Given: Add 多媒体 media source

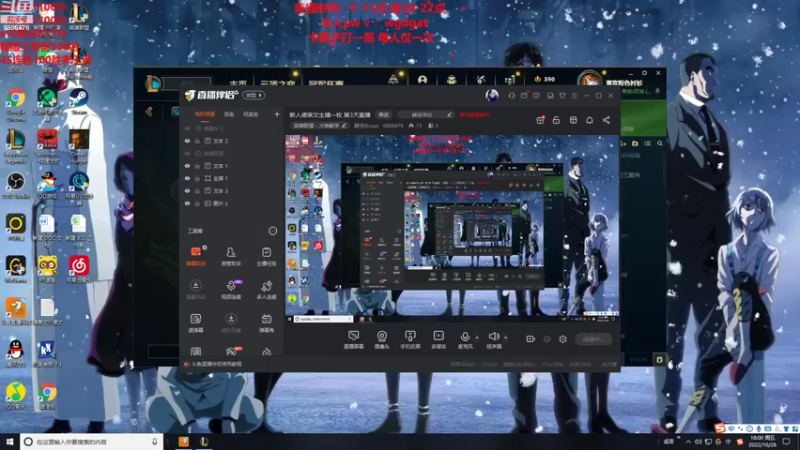Looking at the screenshot, I should coord(438,339).
